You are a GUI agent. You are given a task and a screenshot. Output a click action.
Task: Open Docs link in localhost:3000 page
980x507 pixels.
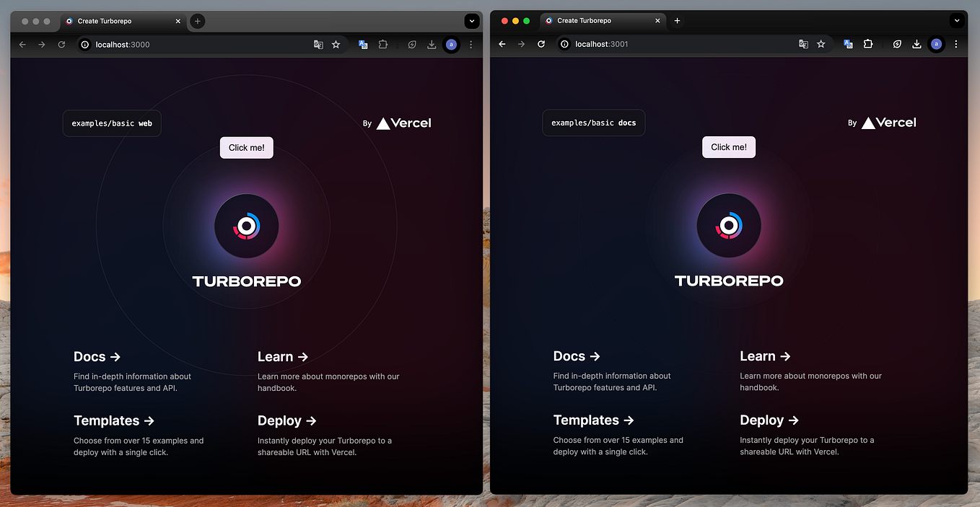click(97, 357)
